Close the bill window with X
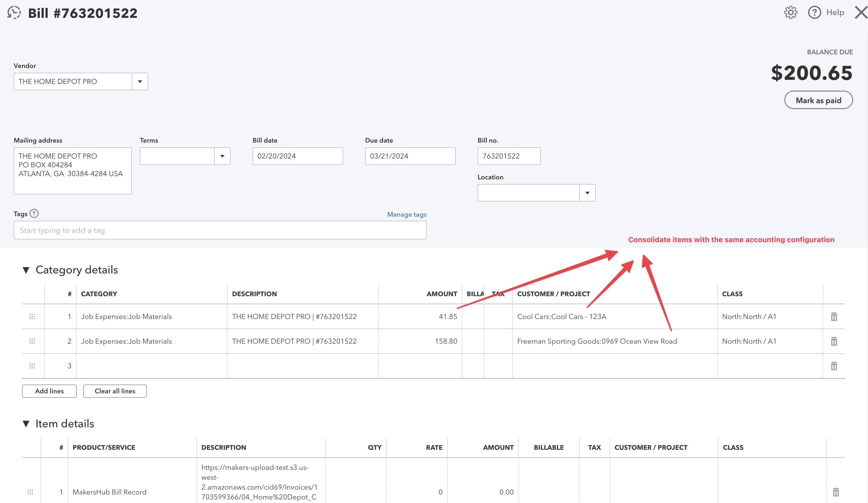Image resolution: width=868 pixels, height=503 pixels. coord(861,12)
